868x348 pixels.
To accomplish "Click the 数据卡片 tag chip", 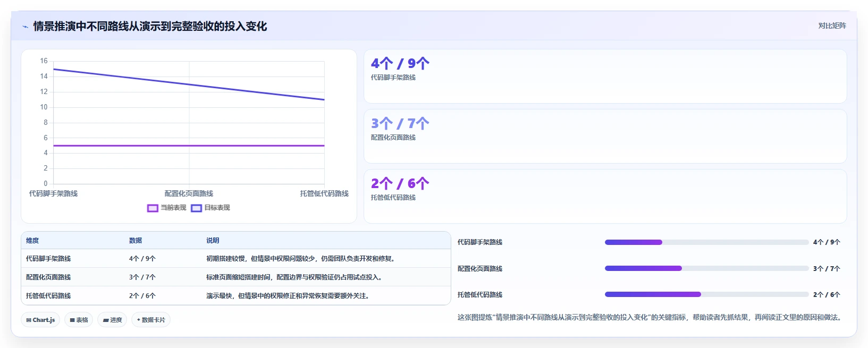I will point(151,320).
